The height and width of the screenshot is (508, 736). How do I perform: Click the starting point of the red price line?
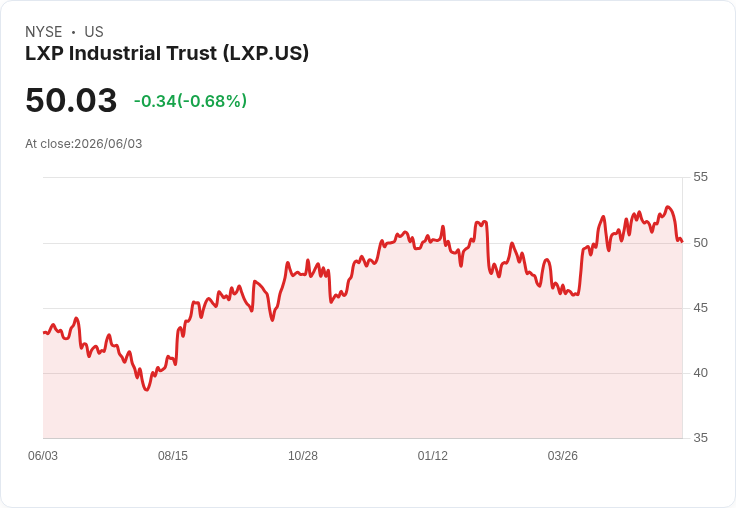44,332
